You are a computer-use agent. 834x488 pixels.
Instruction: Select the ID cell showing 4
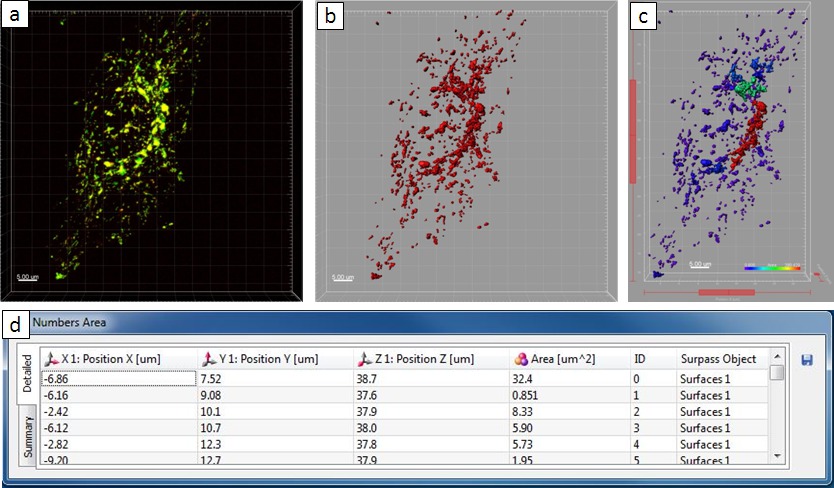pyautogui.click(x=653, y=444)
